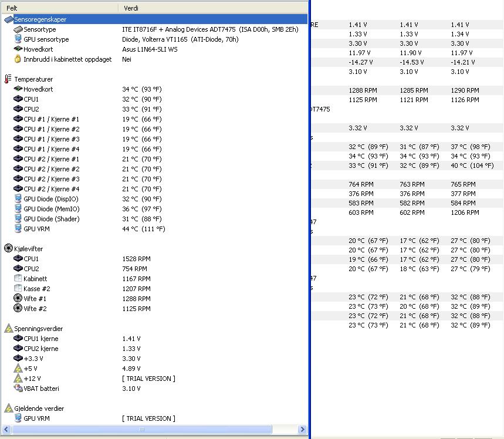Viewport: 504px width, 439px height.
Task: Click the '[ TRIAL VERSION ]' value for +12 V
Action: 148,379
